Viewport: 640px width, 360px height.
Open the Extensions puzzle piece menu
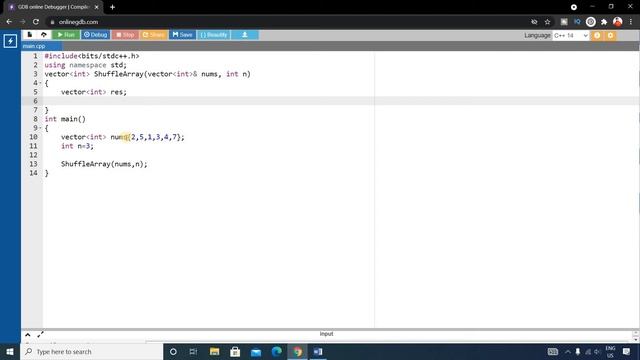pyautogui.click(x=604, y=22)
